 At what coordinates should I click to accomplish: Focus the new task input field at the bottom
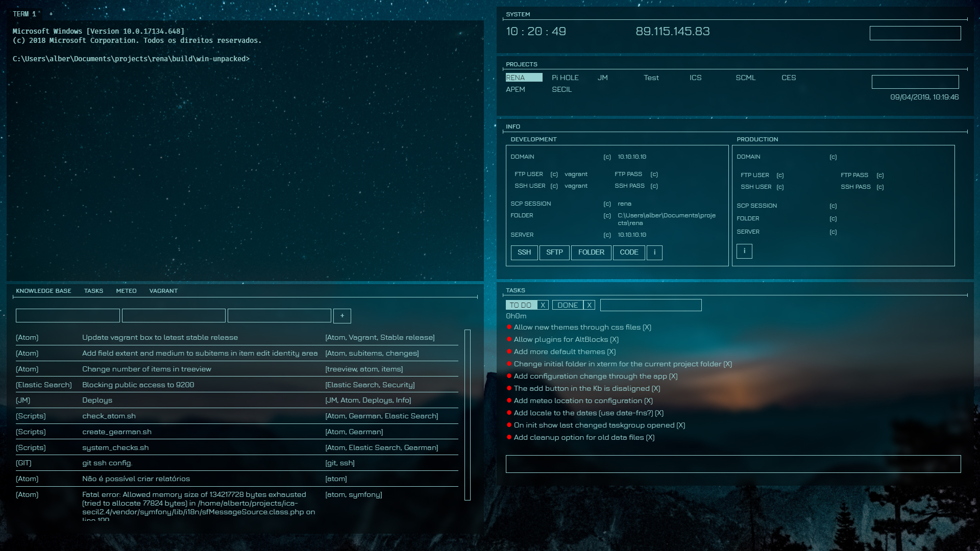(x=733, y=464)
